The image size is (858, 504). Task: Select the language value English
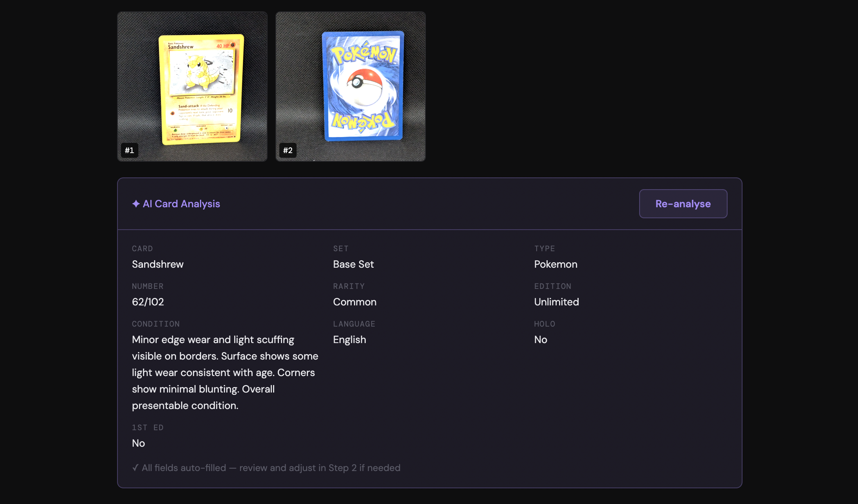(x=349, y=340)
